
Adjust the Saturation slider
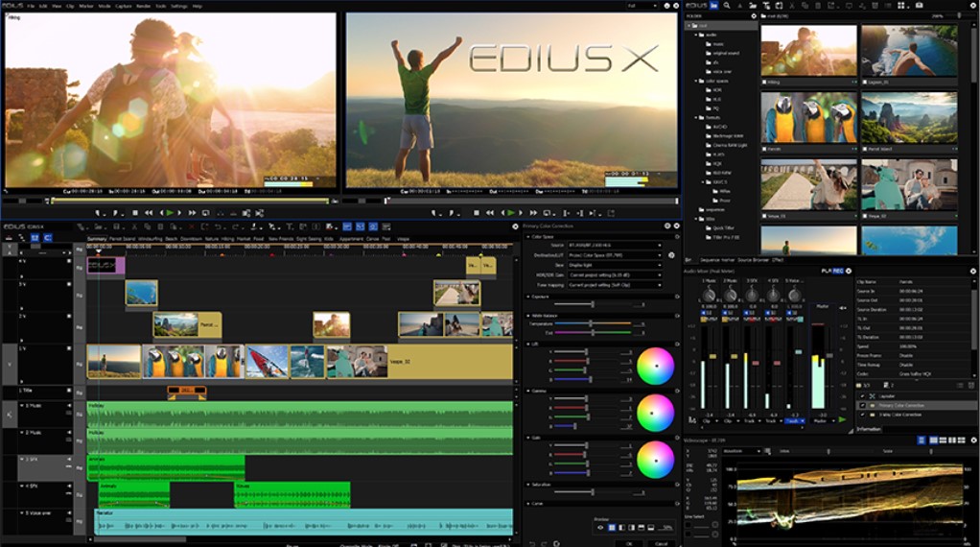[x=593, y=492]
